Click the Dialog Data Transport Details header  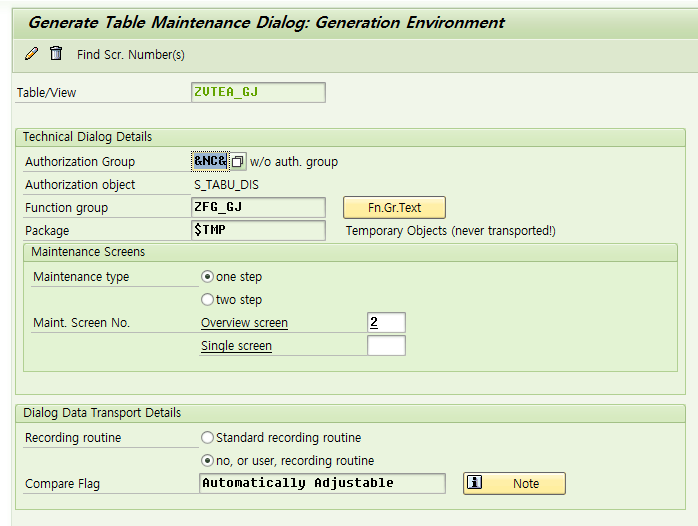tap(102, 413)
